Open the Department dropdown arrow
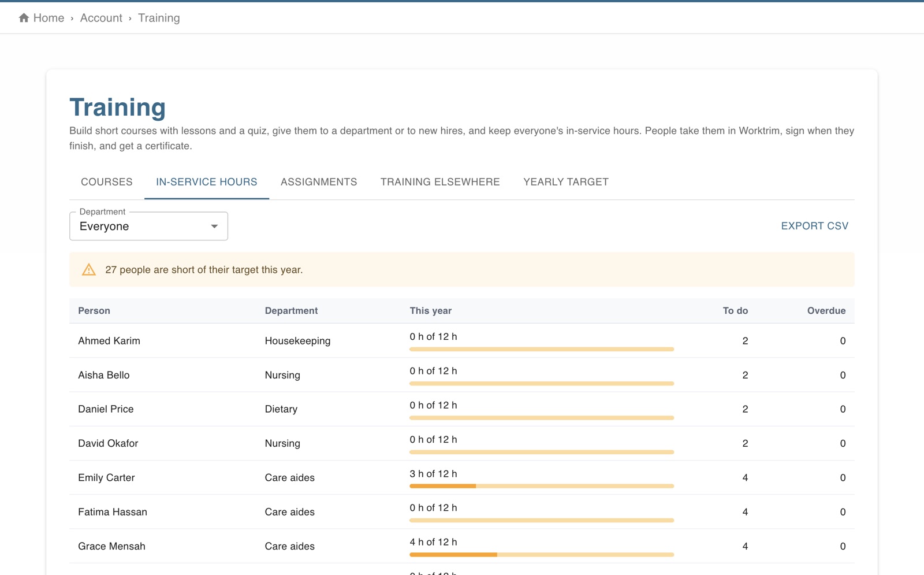The height and width of the screenshot is (575, 924). click(214, 226)
